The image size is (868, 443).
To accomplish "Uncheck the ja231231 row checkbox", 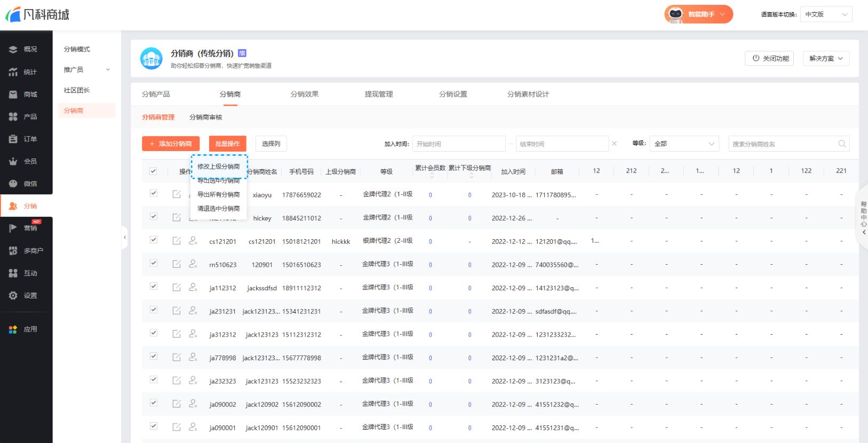I will pyautogui.click(x=154, y=310).
